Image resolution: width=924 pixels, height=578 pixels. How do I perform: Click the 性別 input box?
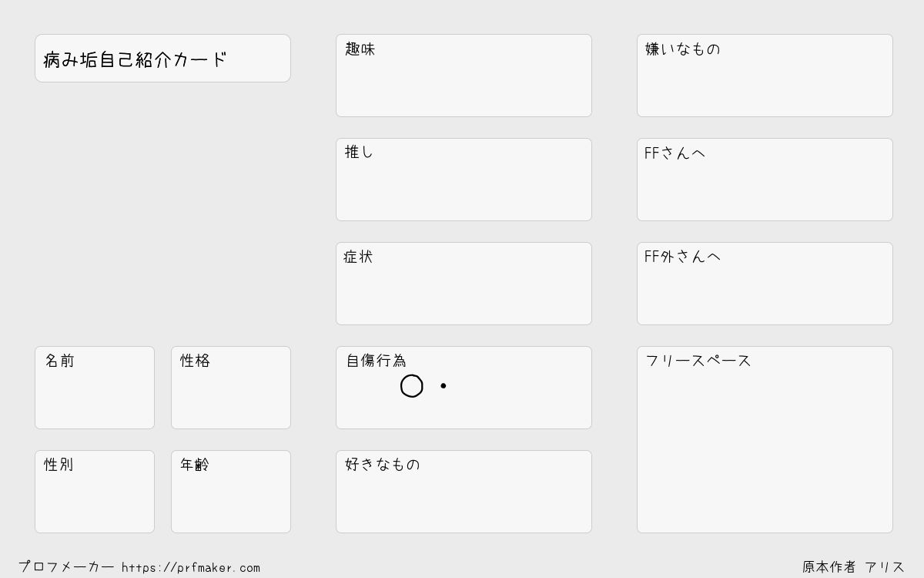click(95, 492)
